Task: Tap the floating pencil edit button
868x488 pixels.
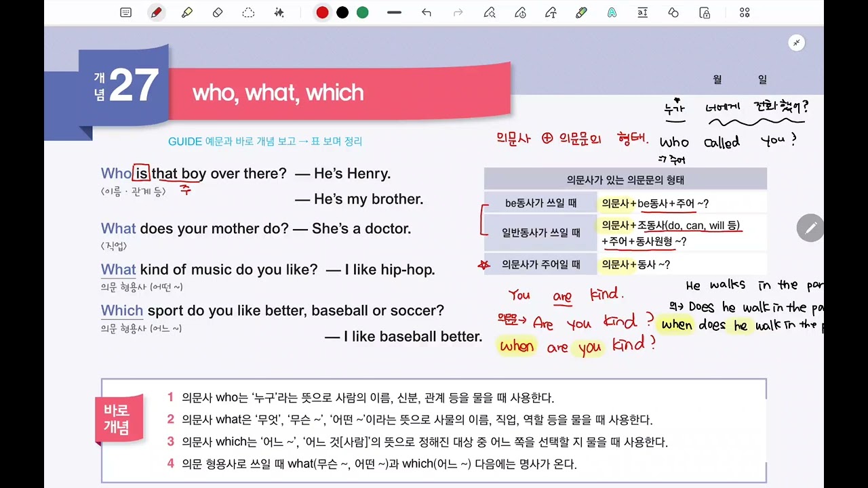Action: [x=810, y=228]
